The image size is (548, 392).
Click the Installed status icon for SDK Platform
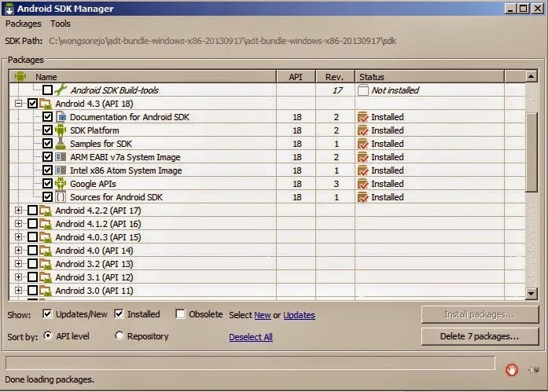[362, 130]
